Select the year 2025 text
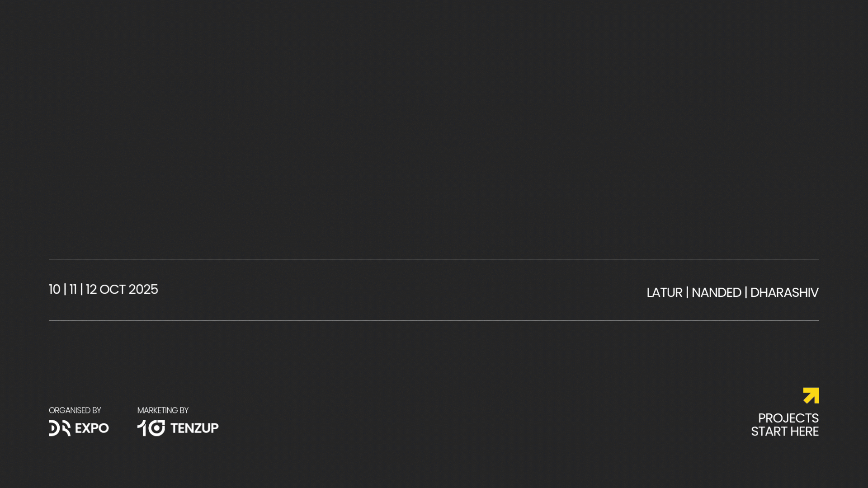 tap(143, 290)
